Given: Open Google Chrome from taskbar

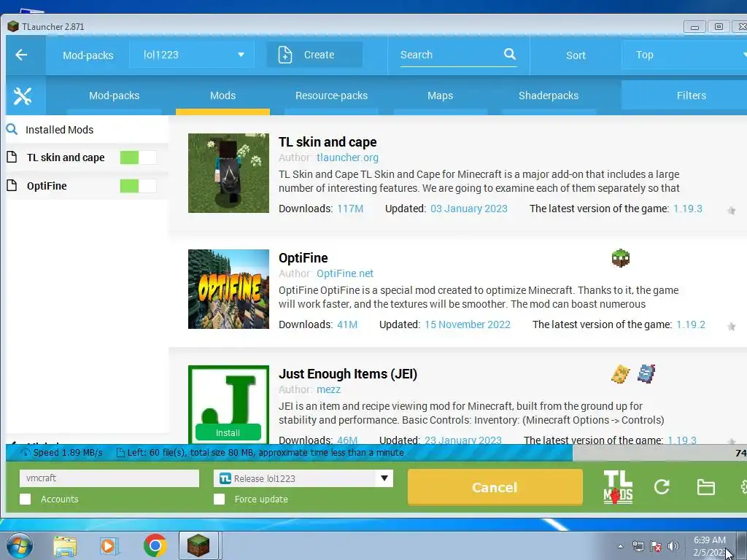Looking at the screenshot, I should (155, 545).
